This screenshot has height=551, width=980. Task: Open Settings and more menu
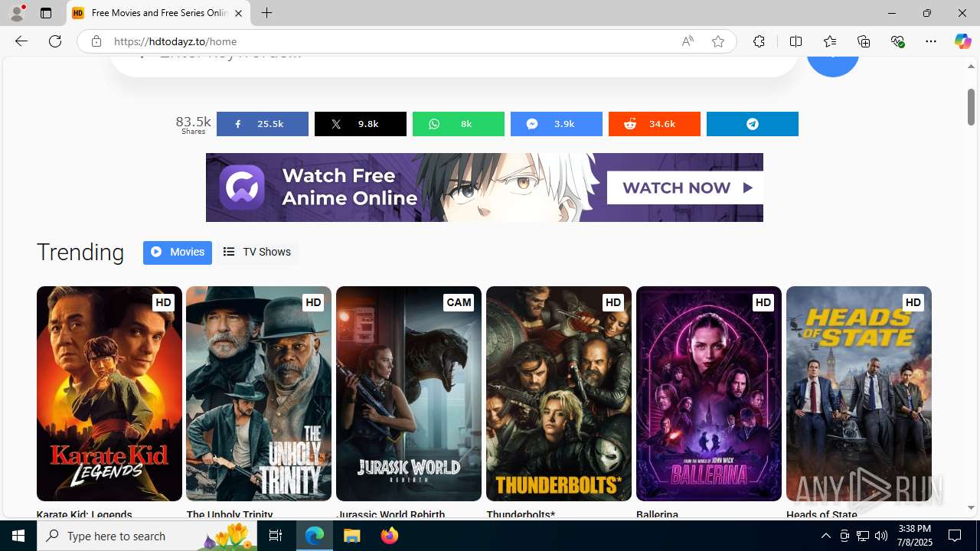931,41
